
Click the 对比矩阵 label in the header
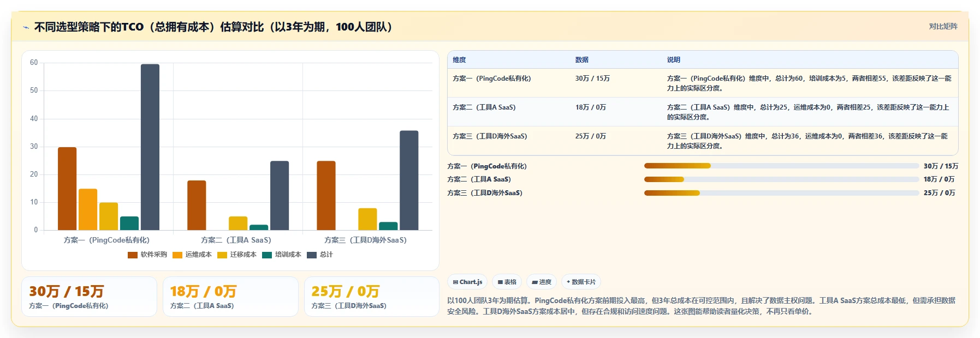point(943,26)
